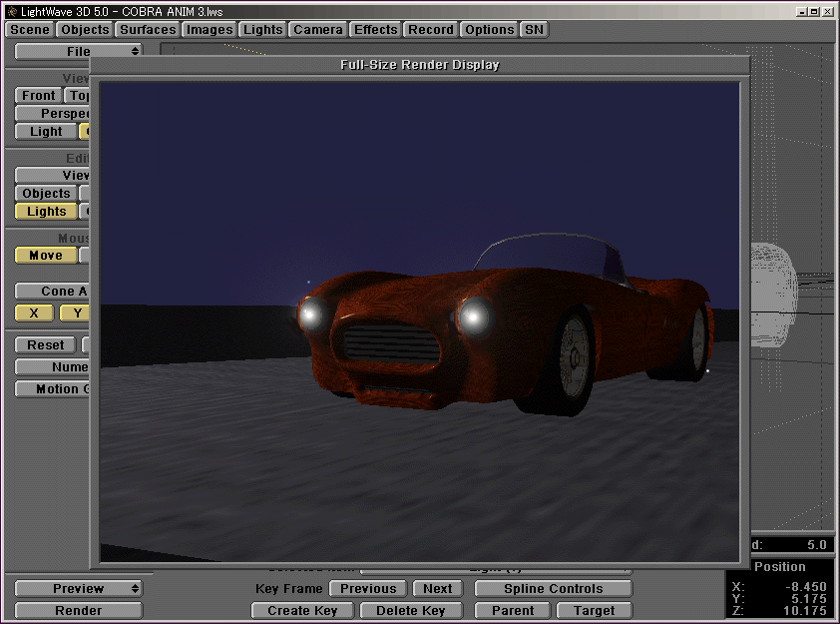Advance to the Next keyframe
840x624 pixels.
tap(437, 588)
